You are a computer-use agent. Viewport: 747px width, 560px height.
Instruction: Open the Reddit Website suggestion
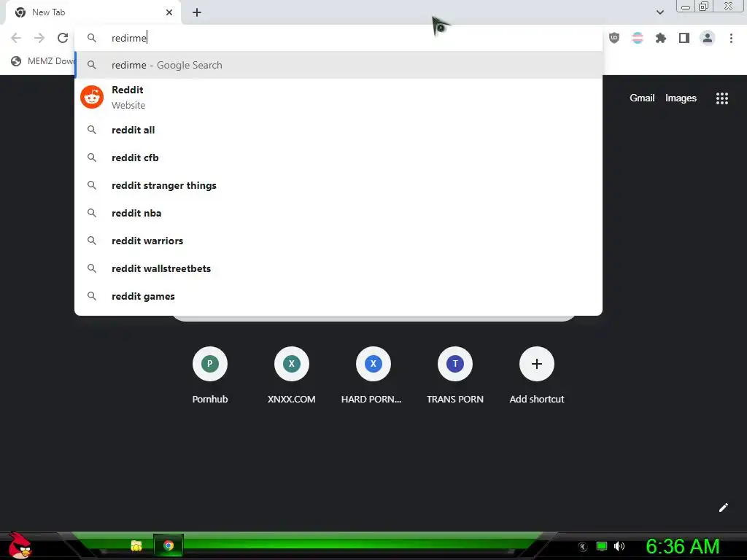click(338, 97)
